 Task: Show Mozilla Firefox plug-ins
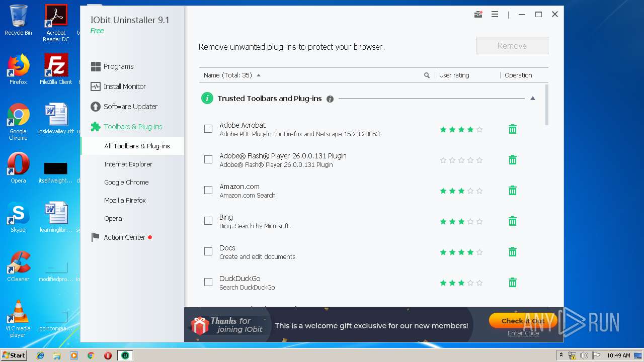(x=125, y=201)
